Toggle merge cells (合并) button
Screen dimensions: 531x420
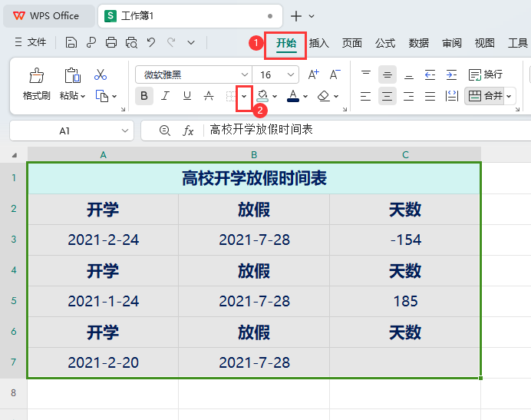click(x=485, y=96)
